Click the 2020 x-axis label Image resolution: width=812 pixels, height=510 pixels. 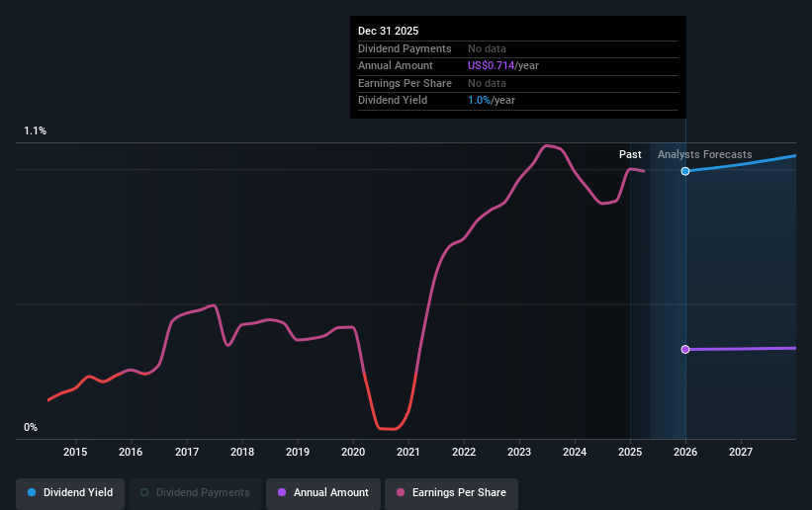point(353,452)
